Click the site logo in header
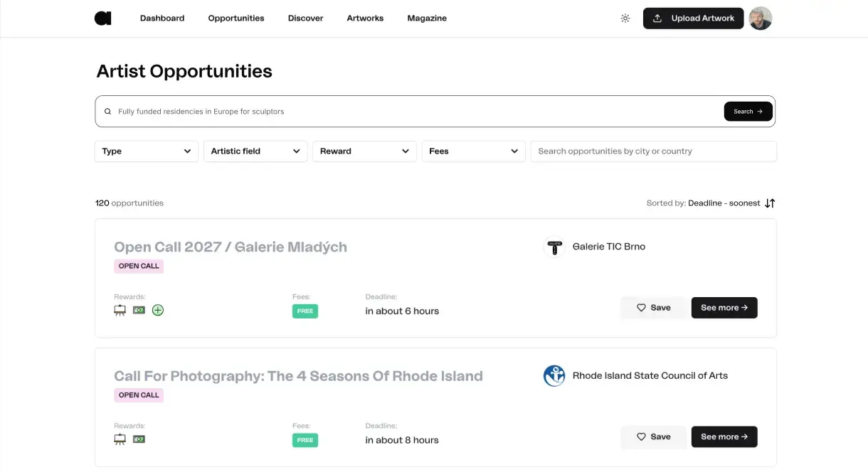 (103, 18)
